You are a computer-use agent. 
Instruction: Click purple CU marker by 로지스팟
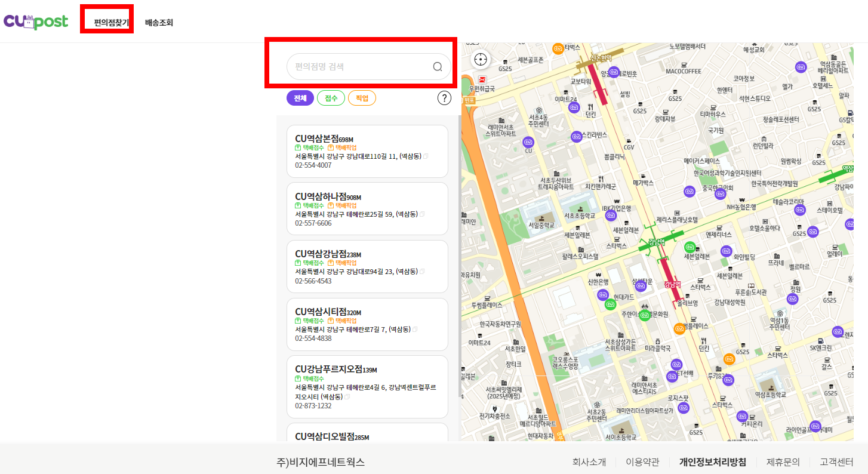[684, 408]
